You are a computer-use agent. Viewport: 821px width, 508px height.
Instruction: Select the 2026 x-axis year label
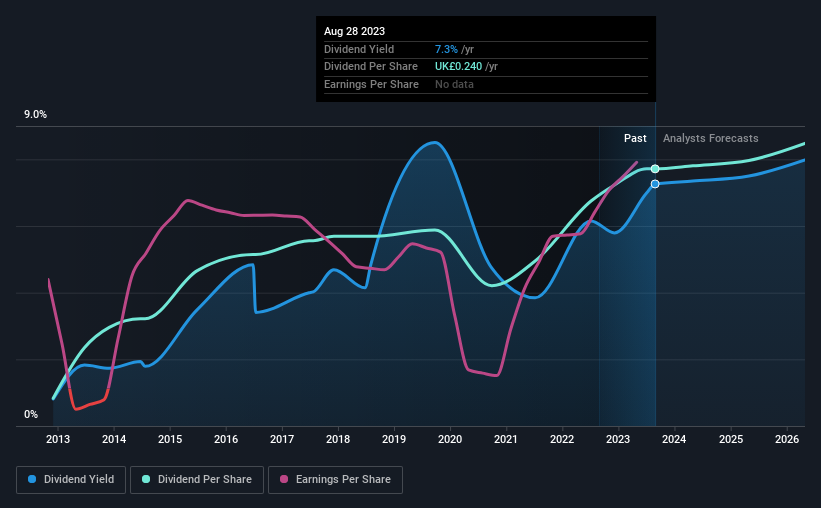(x=786, y=439)
